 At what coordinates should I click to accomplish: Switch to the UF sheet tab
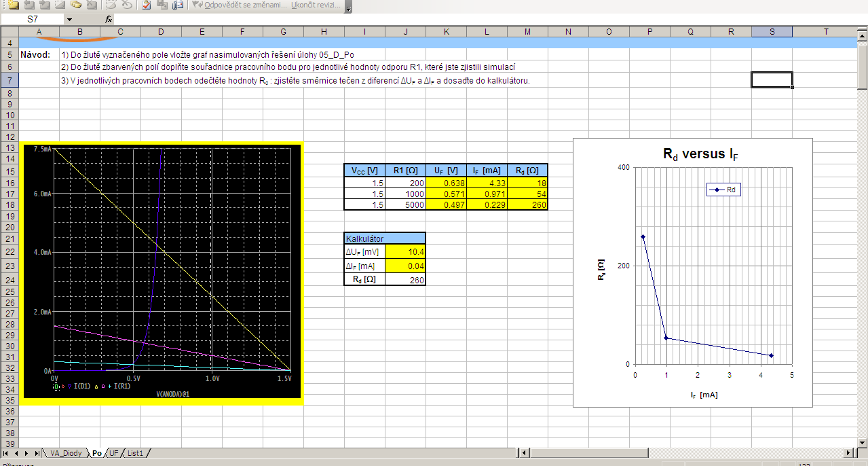(114, 453)
